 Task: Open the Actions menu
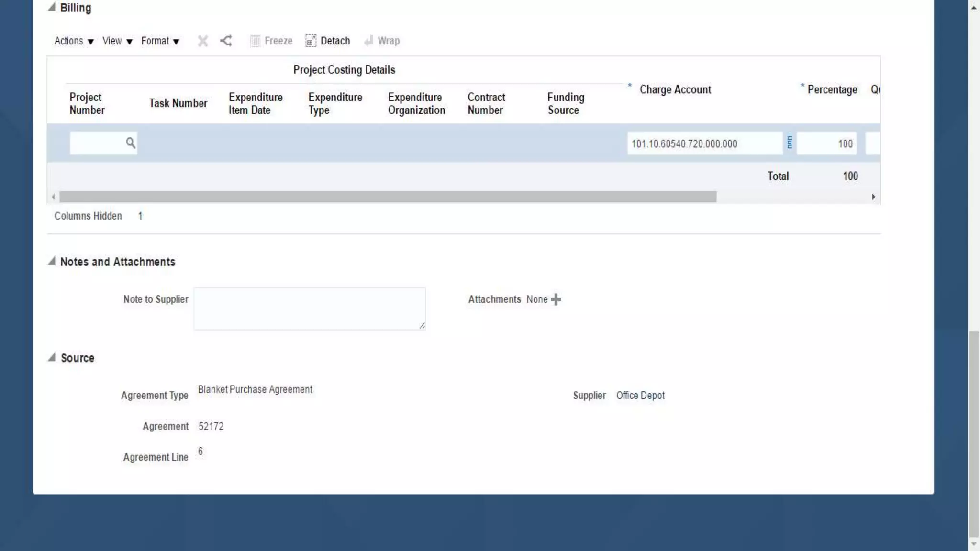pyautogui.click(x=74, y=41)
